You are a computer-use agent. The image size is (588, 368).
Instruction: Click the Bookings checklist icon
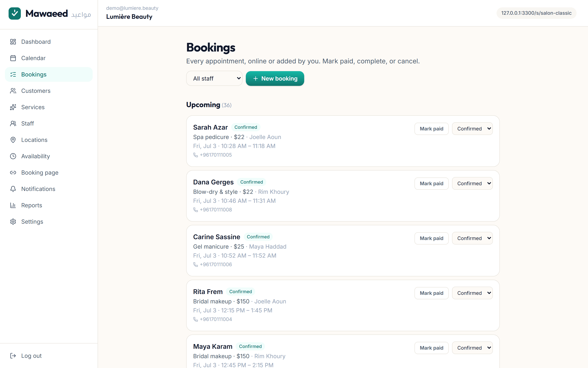[13, 74]
